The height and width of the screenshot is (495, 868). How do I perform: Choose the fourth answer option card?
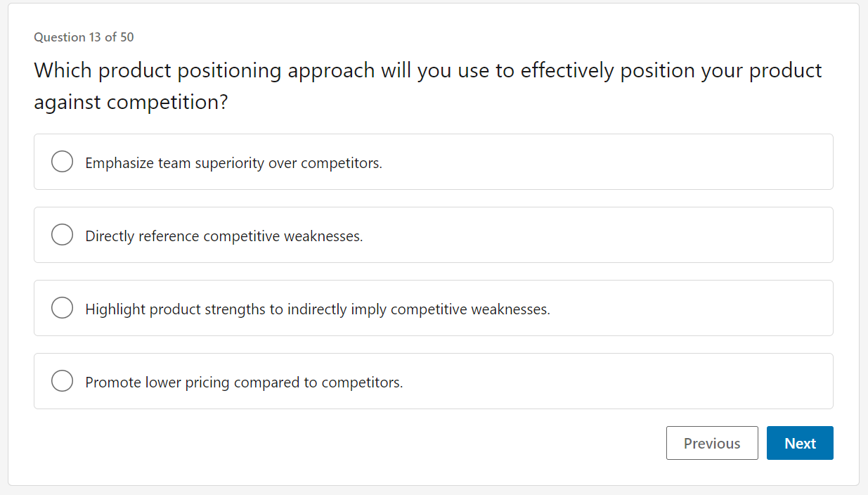(434, 381)
